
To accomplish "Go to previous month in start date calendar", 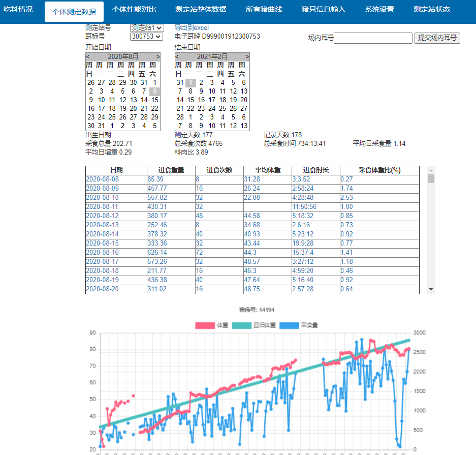I will (x=88, y=57).
